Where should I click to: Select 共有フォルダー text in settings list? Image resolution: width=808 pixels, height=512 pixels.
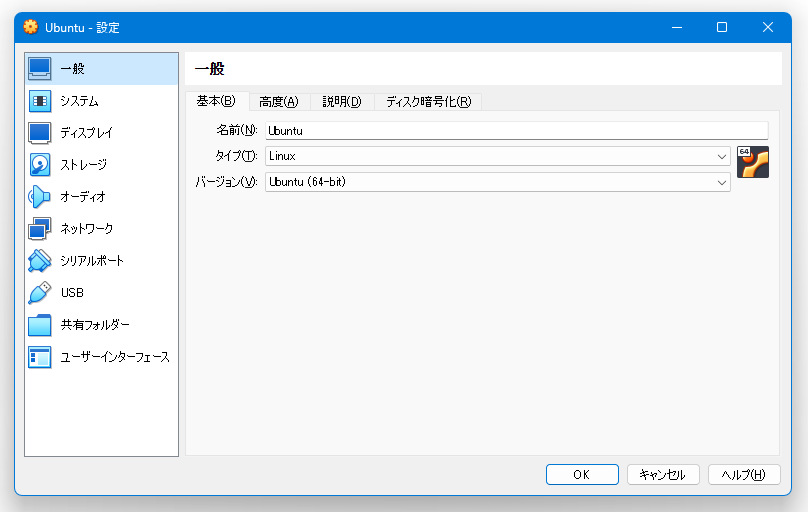tap(95, 325)
